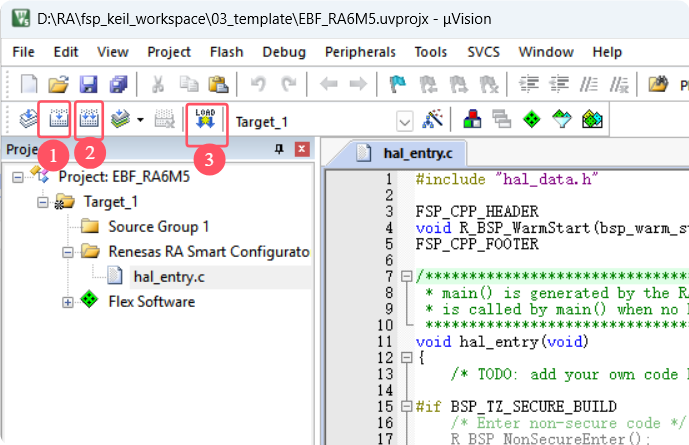Screen dimensions: 689x445
Task: Collapse the #if block fold at line 15
Action: tap(406, 406)
